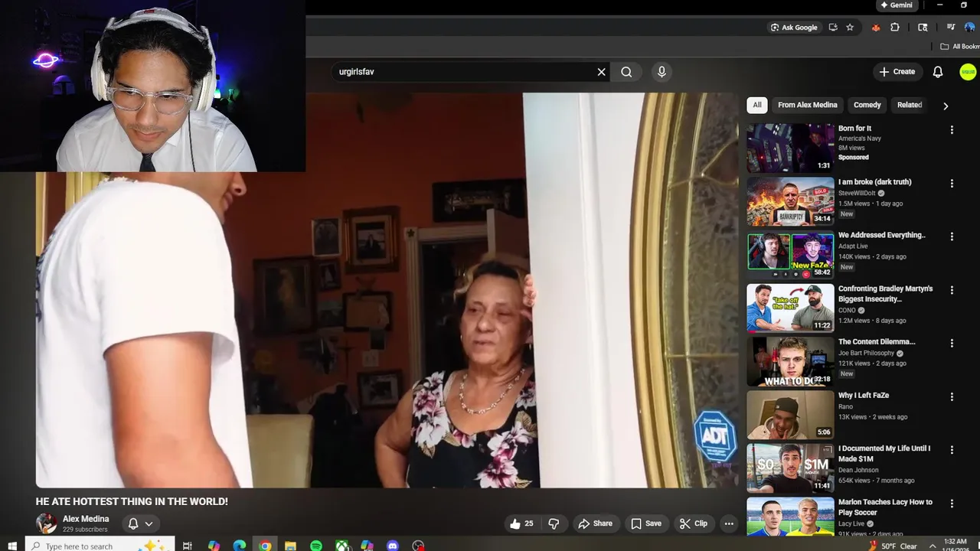Open options menu for I am broke video
980x551 pixels.
pyautogui.click(x=952, y=184)
